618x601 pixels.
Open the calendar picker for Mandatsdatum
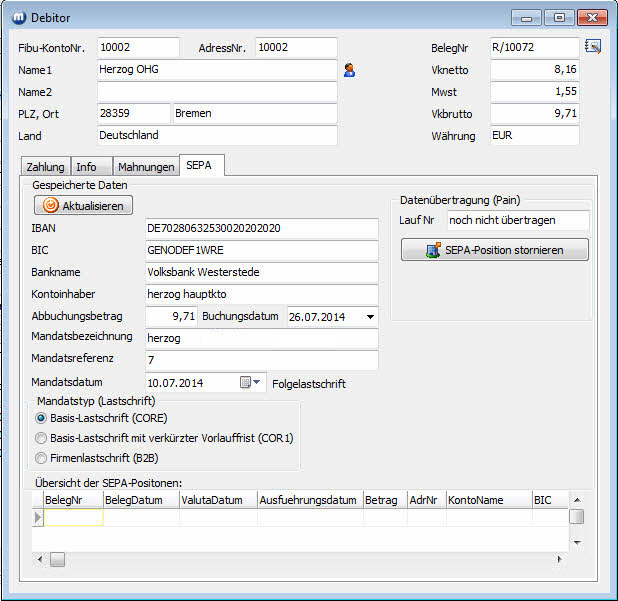245,382
